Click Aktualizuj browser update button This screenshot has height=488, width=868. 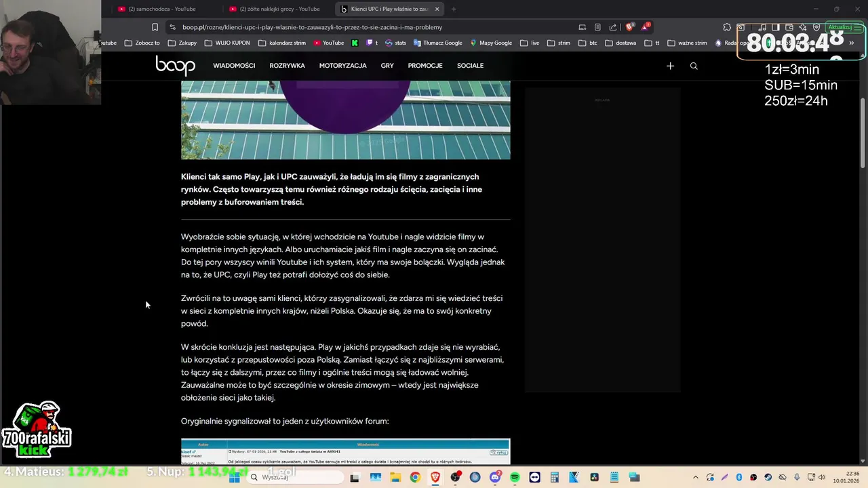click(843, 27)
